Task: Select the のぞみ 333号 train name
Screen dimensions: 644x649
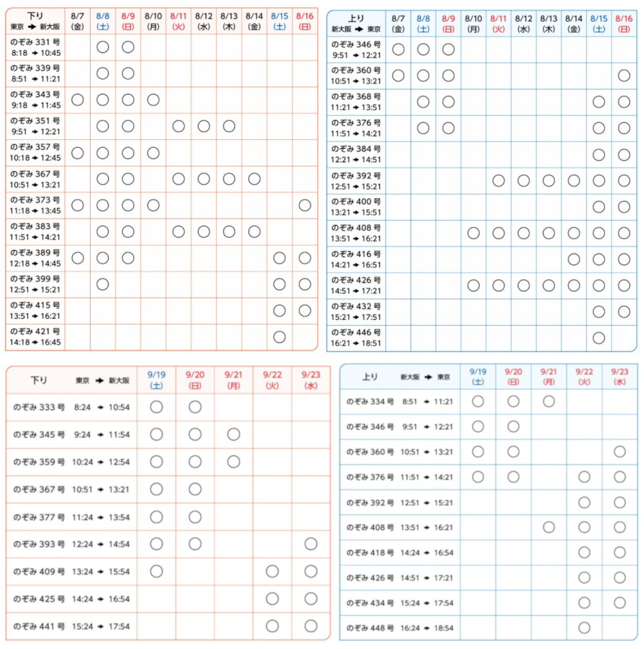Action: click(39, 407)
